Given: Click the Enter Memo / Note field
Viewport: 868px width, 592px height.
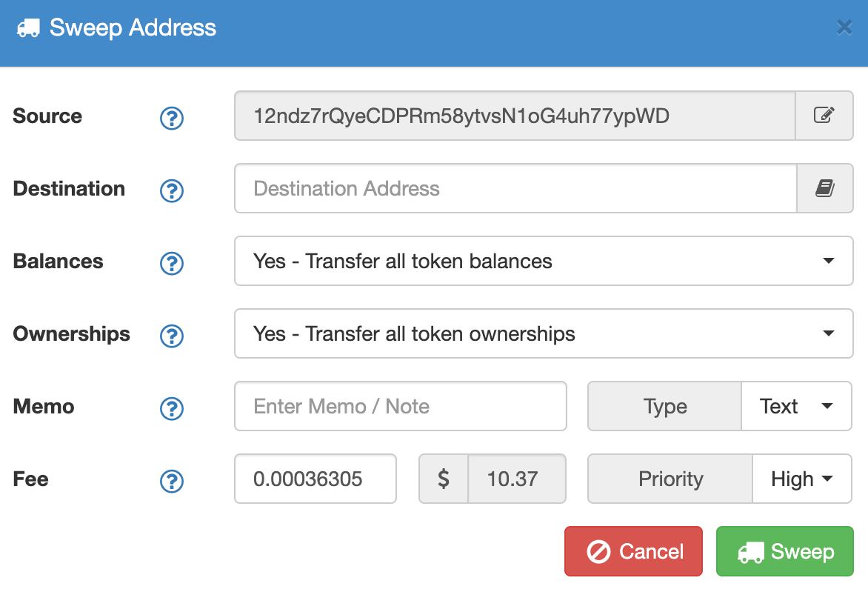Looking at the screenshot, I should coord(400,406).
